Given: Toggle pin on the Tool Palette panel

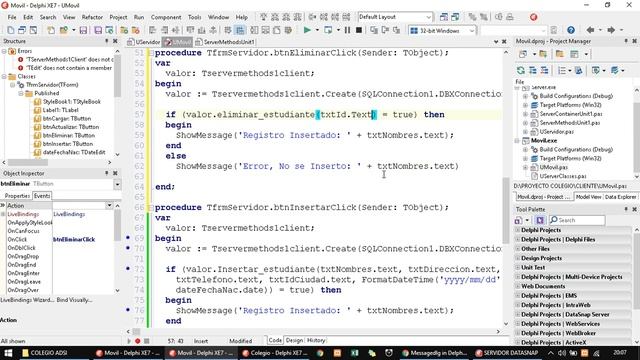Looking at the screenshot, I should [626, 209].
